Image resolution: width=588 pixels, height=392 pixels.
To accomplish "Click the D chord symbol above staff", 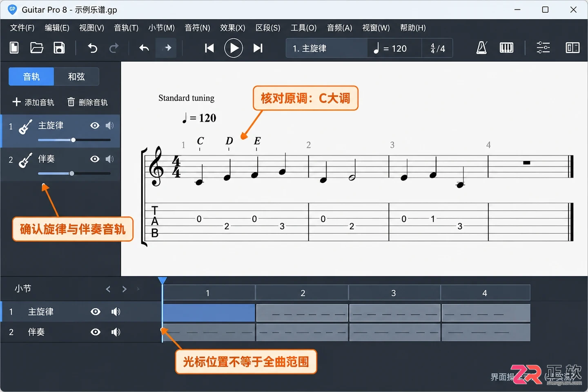I will tap(229, 141).
